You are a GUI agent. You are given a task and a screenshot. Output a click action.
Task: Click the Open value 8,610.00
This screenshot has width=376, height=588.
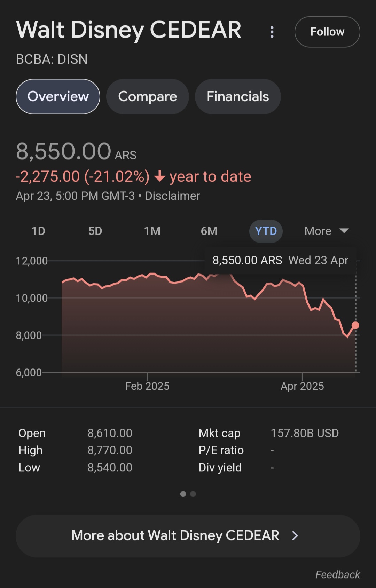pyautogui.click(x=110, y=433)
